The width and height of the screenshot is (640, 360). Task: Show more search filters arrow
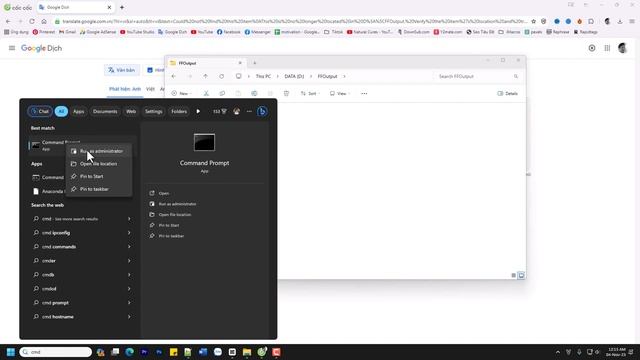198,111
